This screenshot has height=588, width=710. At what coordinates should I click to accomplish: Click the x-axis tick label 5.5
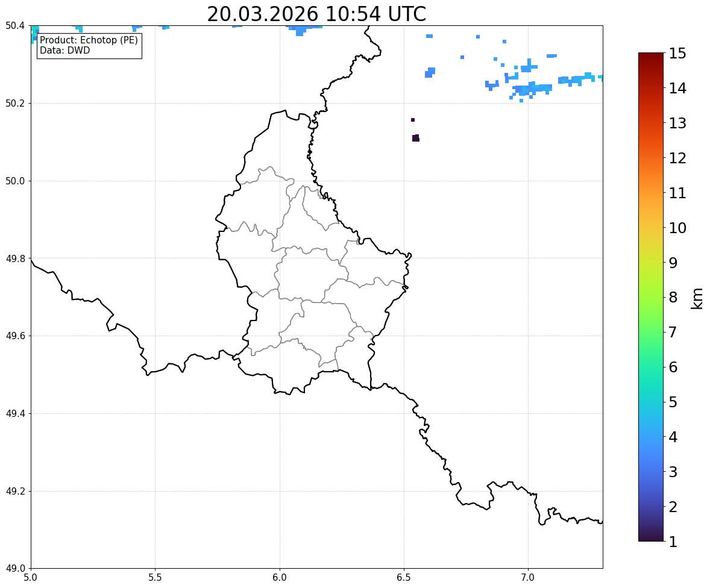[x=156, y=578]
